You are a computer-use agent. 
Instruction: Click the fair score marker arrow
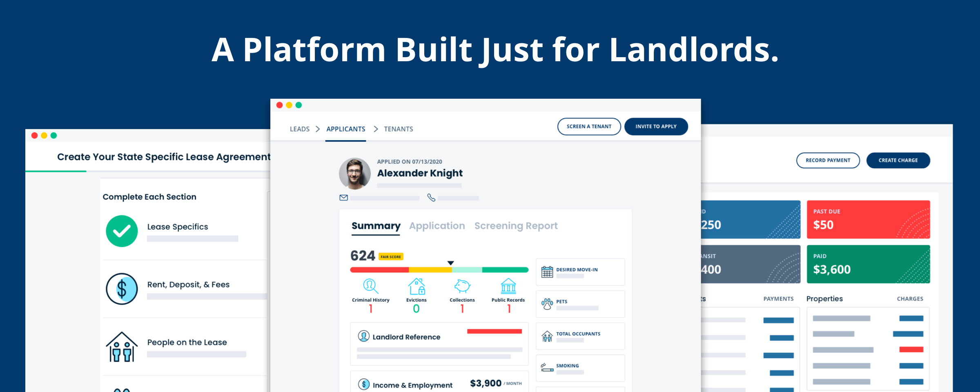point(450,263)
